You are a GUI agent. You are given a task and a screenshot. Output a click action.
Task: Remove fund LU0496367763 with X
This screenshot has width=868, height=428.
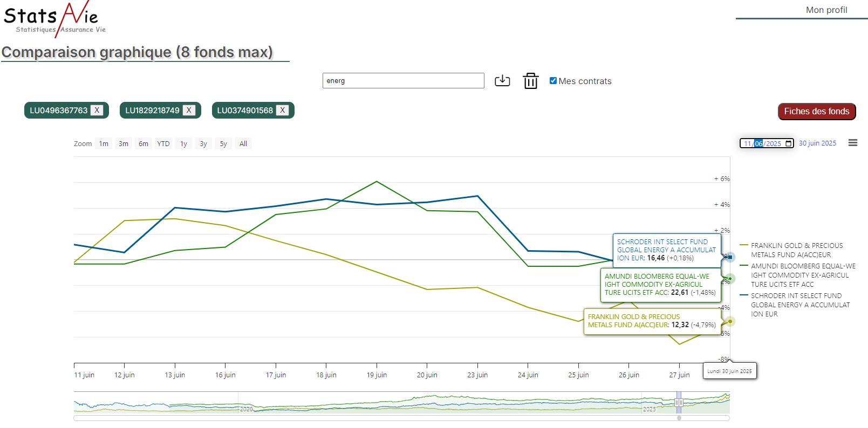point(97,111)
